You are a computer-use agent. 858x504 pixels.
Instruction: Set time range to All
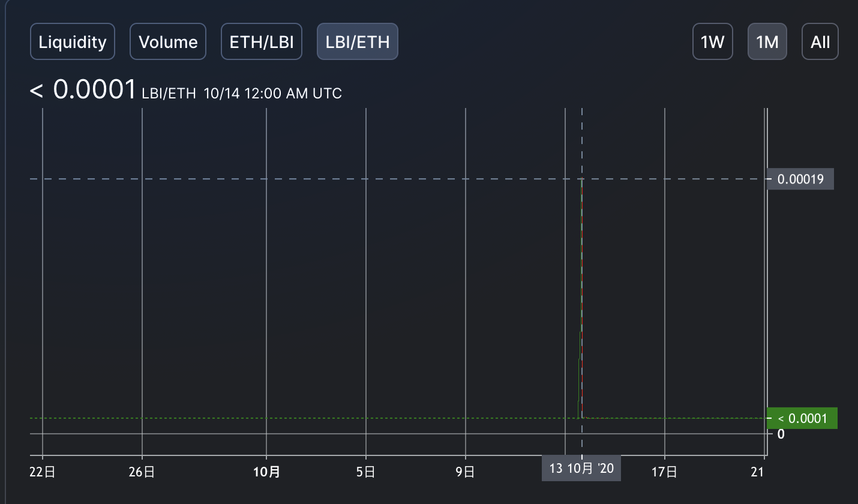(x=820, y=41)
